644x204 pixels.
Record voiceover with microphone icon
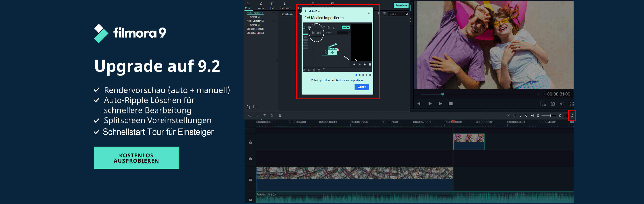[520, 115]
